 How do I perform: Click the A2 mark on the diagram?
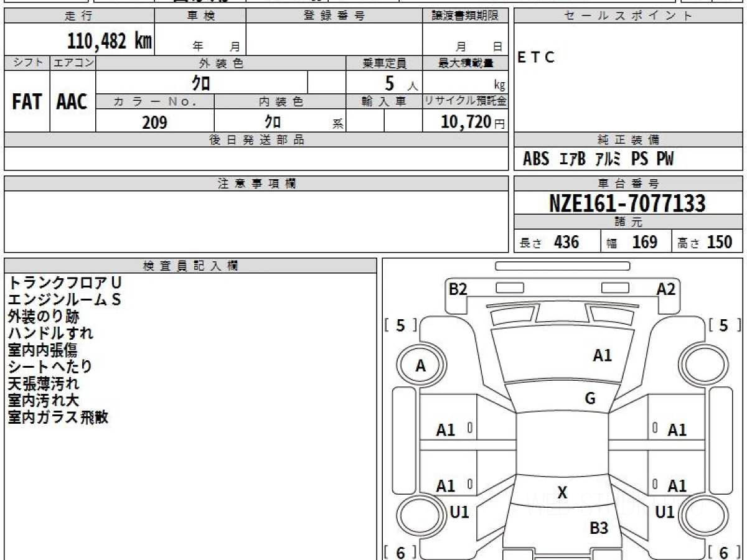(666, 289)
